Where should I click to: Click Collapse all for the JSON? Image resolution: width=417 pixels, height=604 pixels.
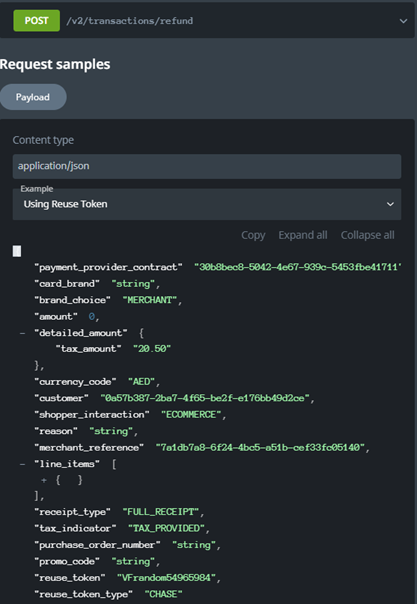click(367, 235)
